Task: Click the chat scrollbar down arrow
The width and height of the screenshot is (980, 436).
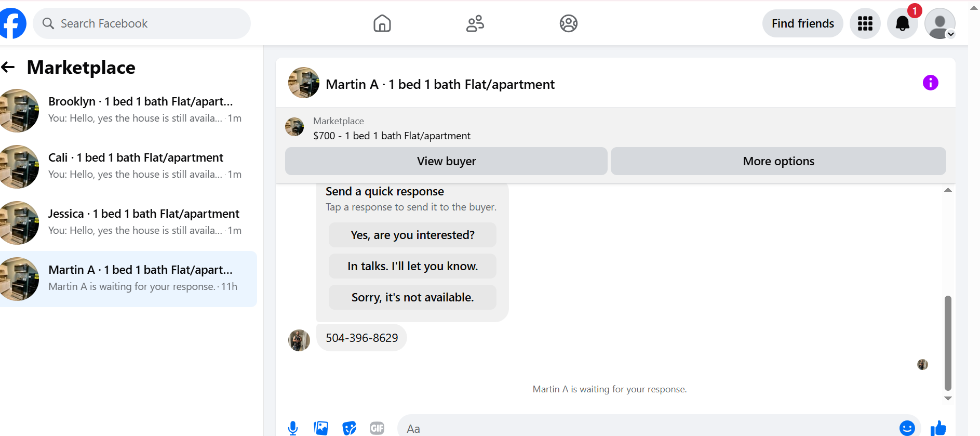Action: [948, 399]
